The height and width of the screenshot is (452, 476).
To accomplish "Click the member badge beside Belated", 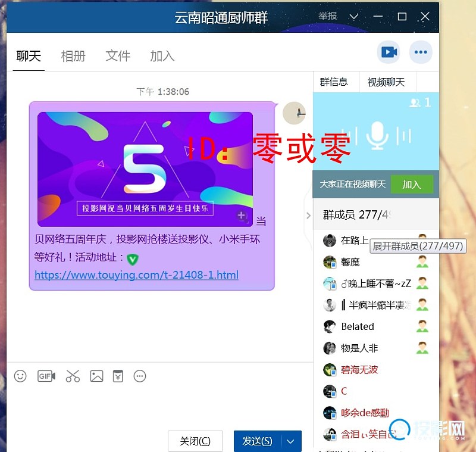I will tap(422, 326).
